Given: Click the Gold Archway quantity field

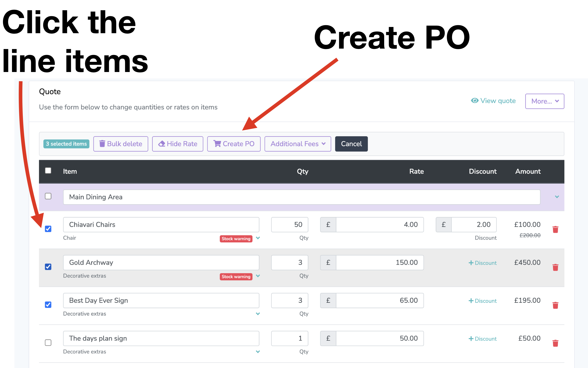Looking at the screenshot, I should 290,263.
